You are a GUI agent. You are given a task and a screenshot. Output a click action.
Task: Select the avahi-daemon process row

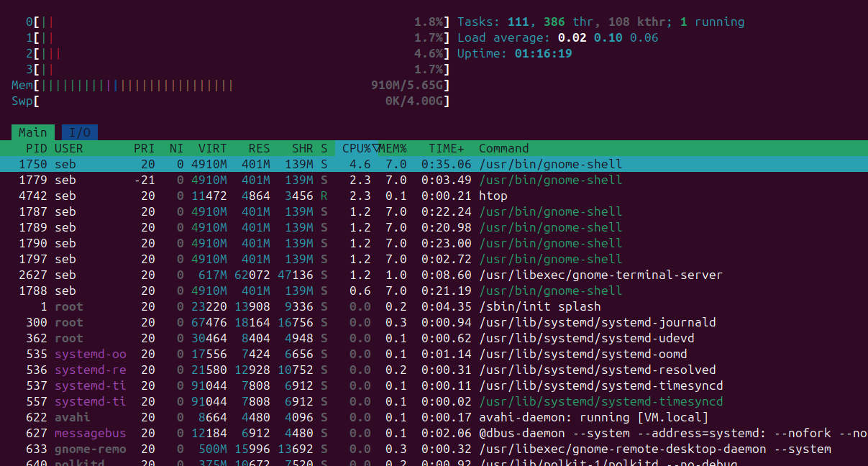(x=434, y=417)
